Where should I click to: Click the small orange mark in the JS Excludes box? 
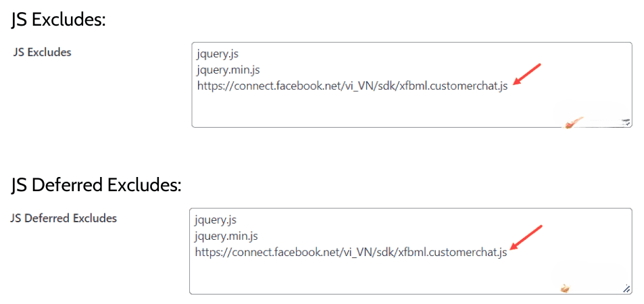pos(573,124)
